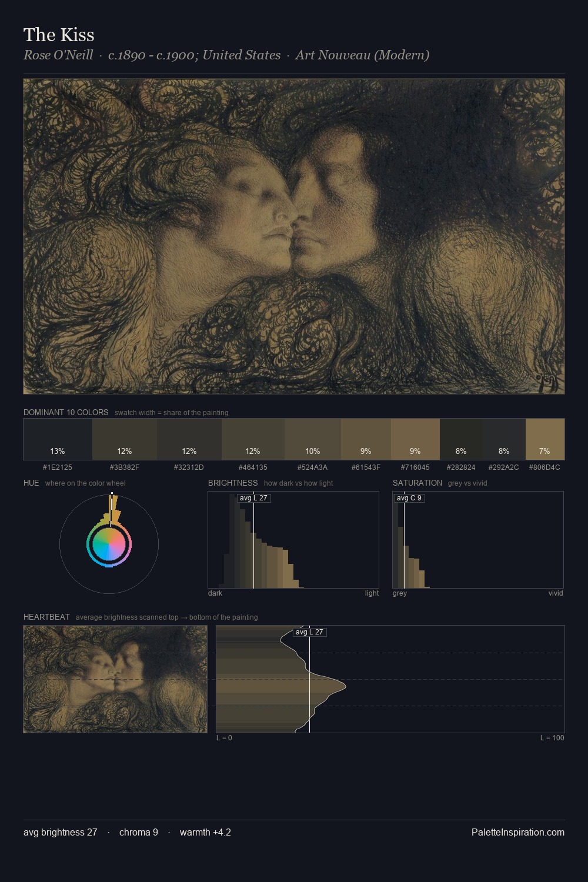Pick the #32312D color swatch
This screenshot has height=882, width=588.
pos(189,439)
